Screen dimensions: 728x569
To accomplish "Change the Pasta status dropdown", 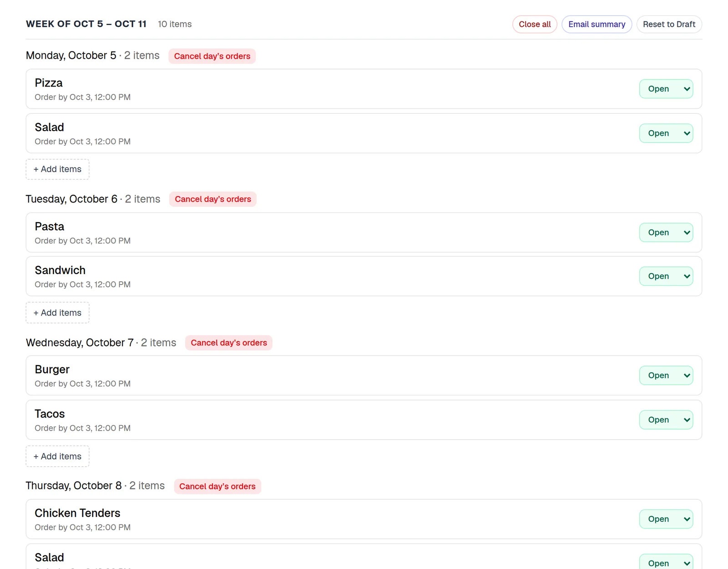I will coord(666,233).
